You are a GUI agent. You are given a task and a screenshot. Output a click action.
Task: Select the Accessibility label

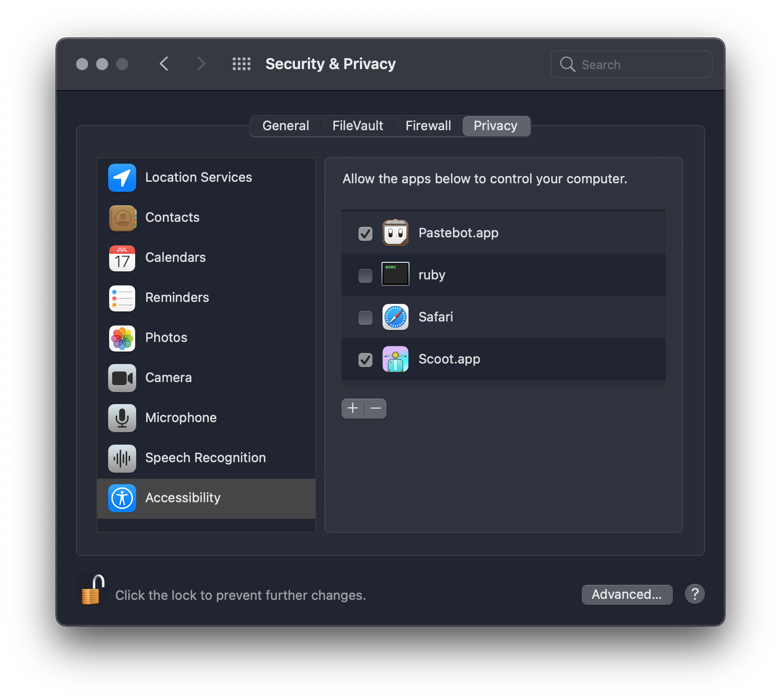point(183,498)
